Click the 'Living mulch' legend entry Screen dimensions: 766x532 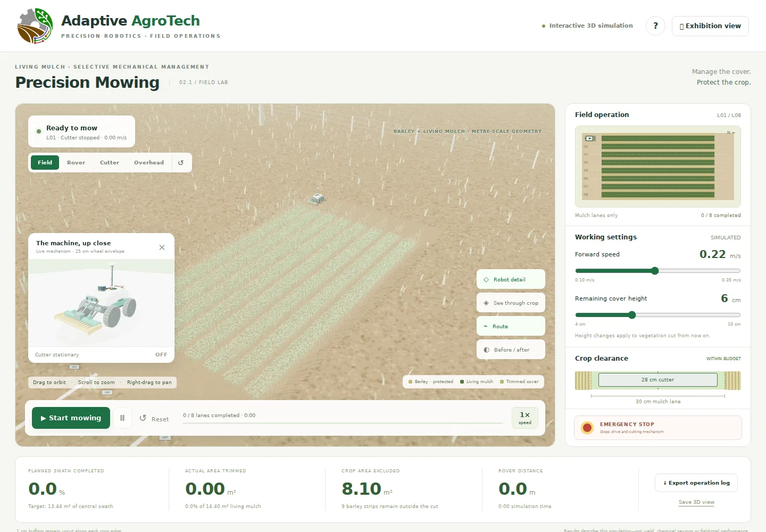point(477,381)
